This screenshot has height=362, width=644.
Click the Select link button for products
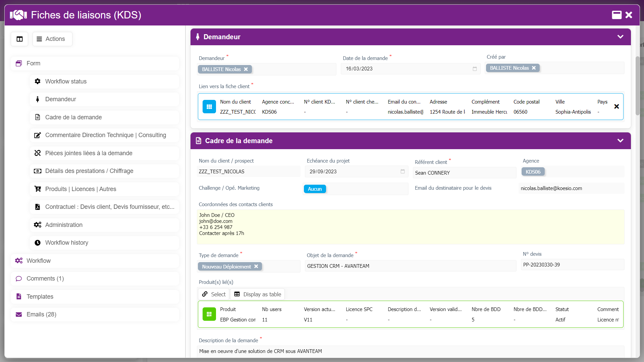(x=214, y=294)
